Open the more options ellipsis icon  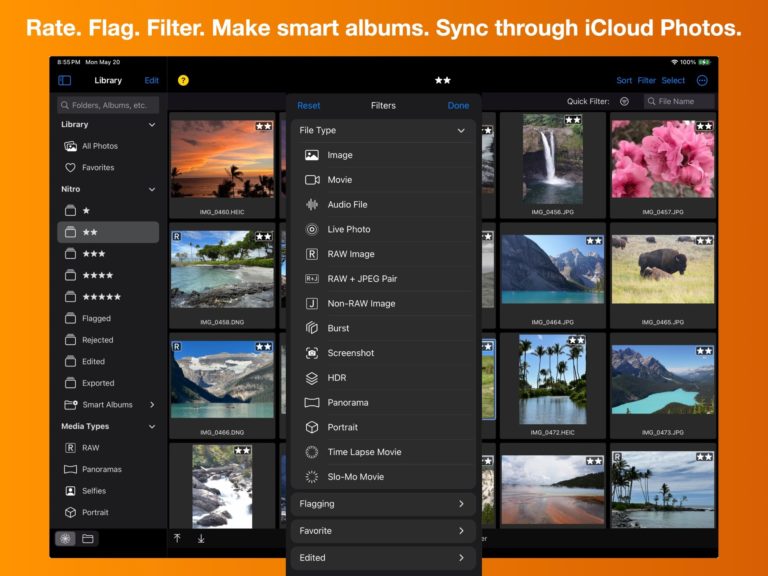702,80
